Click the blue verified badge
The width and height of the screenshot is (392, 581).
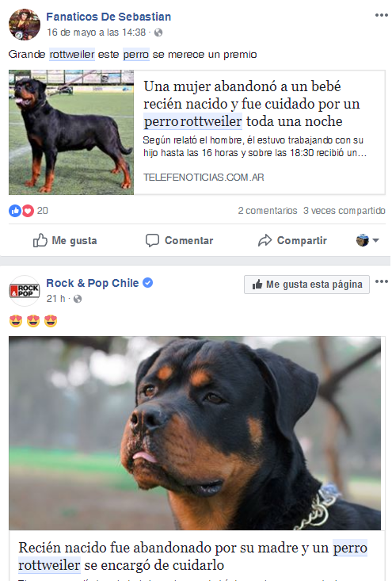(148, 283)
